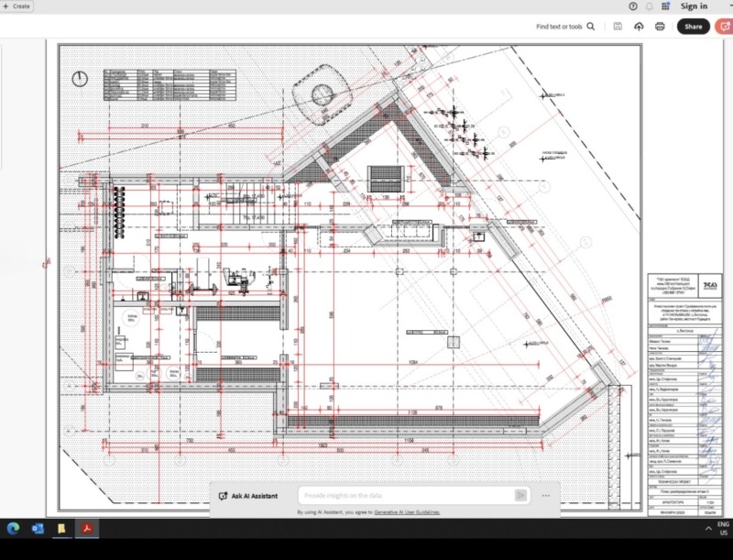Click the Find text or tools search
This screenshot has height=560, width=733.
[559, 27]
